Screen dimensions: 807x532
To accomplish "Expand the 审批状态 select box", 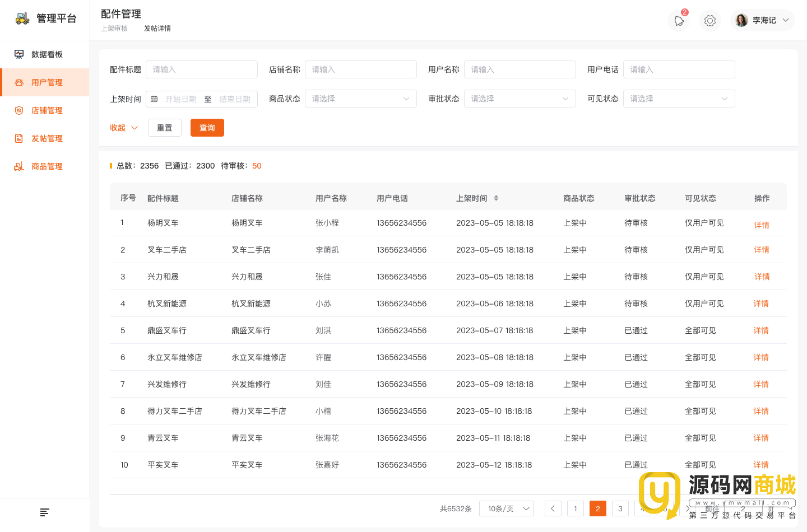I will coord(520,99).
